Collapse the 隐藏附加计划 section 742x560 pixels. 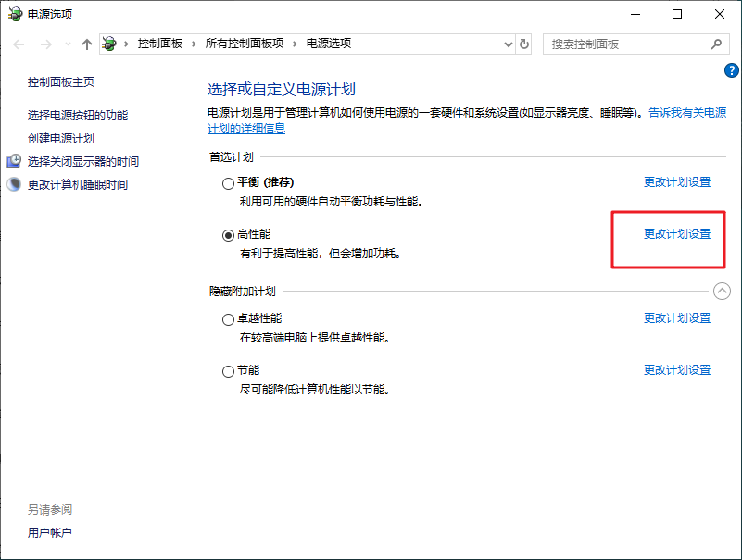722,291
